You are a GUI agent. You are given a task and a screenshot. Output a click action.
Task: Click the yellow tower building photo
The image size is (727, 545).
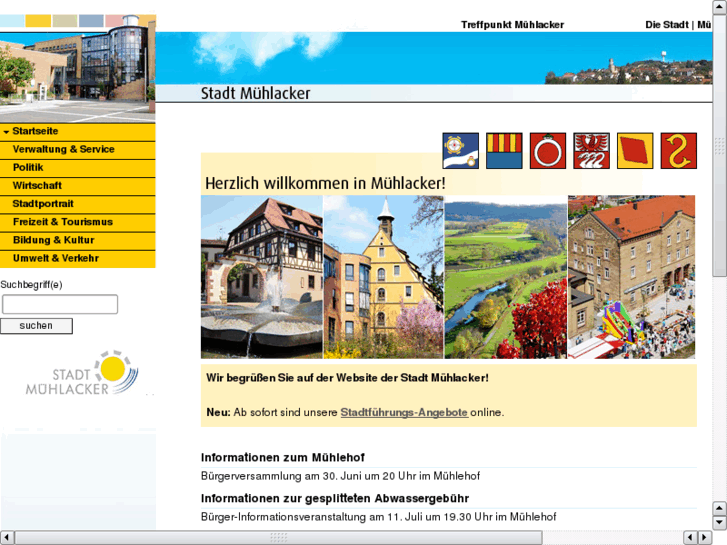point(383,277)
